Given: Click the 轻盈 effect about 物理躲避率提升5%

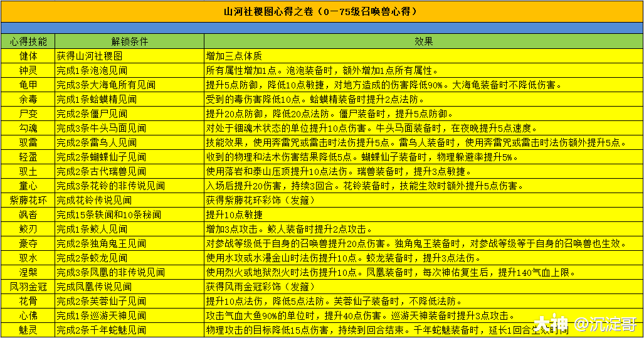Looking at the screenshot, I should pyautogui.click(x=423, y=157).
